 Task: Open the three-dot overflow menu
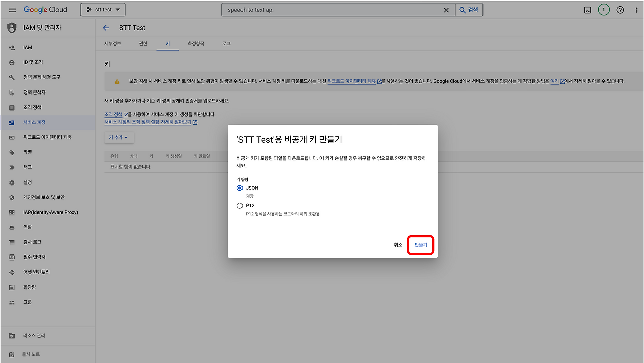coord(636,9)
